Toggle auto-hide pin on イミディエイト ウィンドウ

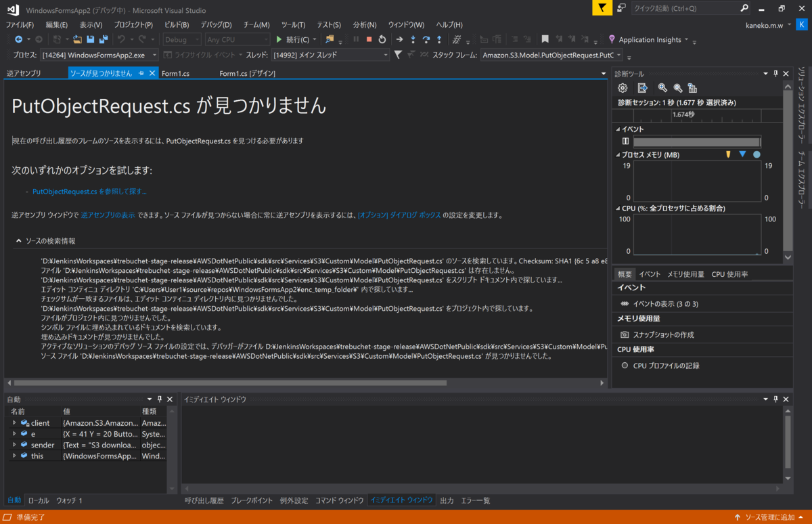coord(775,399)
